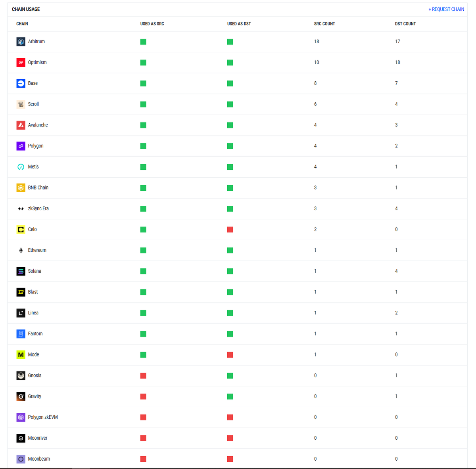Click Base's Src Count value 8
Image resolution: width=476 pixels, height=469 pixels.
pyautogui.click(x=315, y=83)
